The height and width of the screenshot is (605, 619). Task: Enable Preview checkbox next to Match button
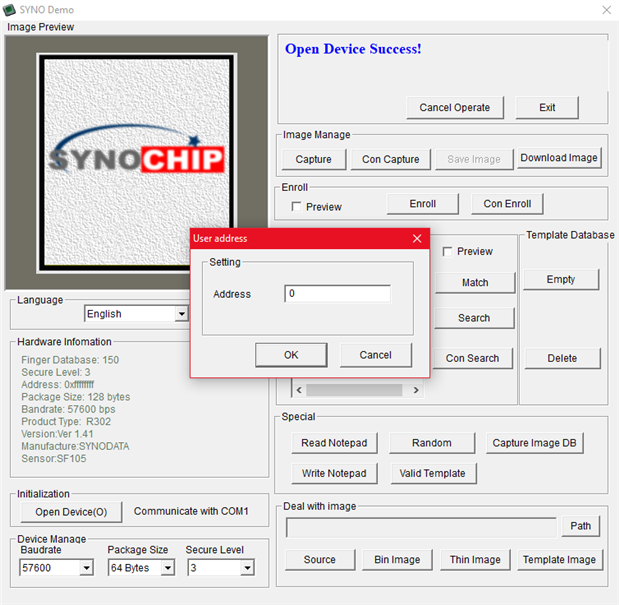pyautogui.click(x=447, y=251)
